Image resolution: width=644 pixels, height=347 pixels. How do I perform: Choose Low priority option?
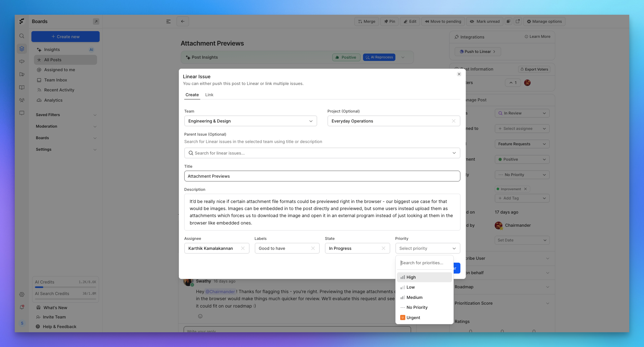point(424,287)
